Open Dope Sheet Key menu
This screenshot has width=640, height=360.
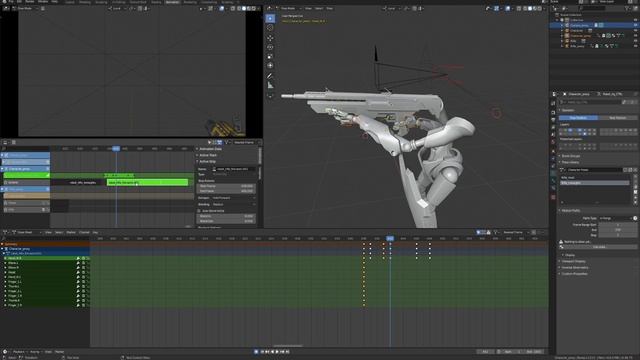point(95,232)
